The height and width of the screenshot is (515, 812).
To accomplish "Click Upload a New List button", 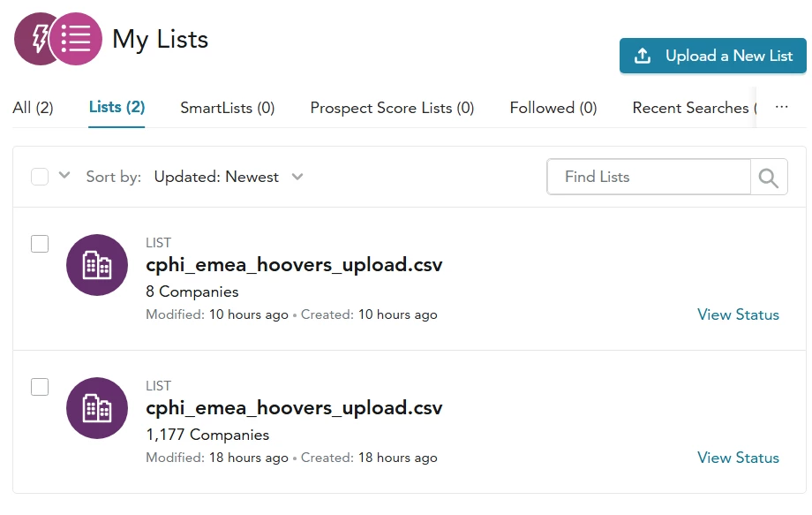I will [x=712, y=56].
